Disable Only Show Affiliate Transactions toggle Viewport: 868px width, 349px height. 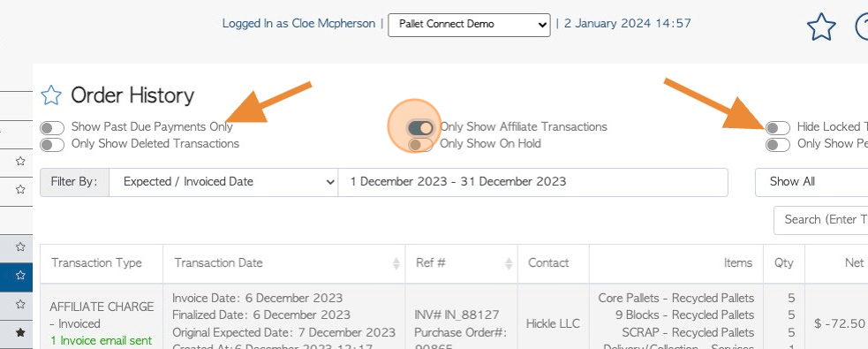coord(420,128)
